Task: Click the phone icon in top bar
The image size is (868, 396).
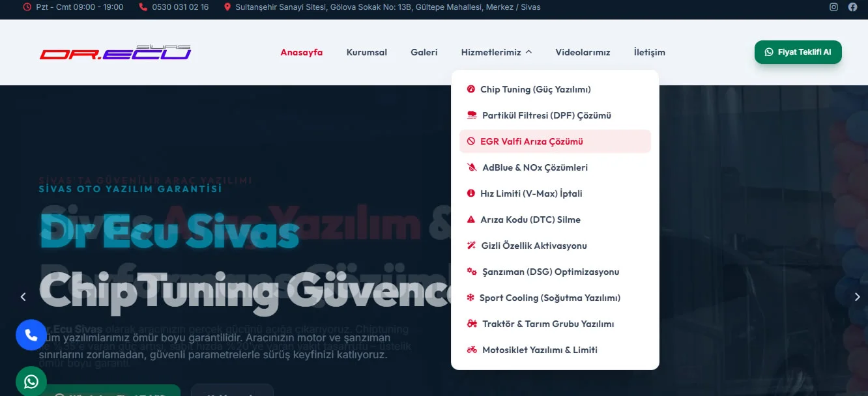Action: (x=143, y=7)
